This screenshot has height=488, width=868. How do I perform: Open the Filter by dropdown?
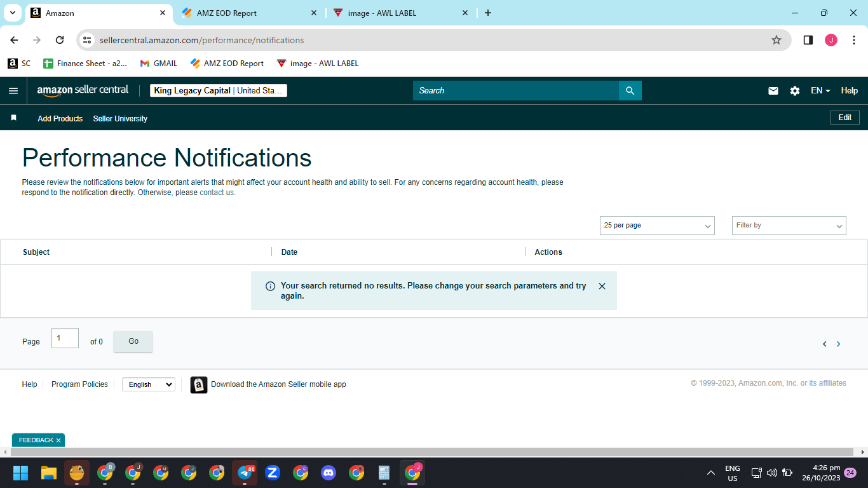coord(789,226)
